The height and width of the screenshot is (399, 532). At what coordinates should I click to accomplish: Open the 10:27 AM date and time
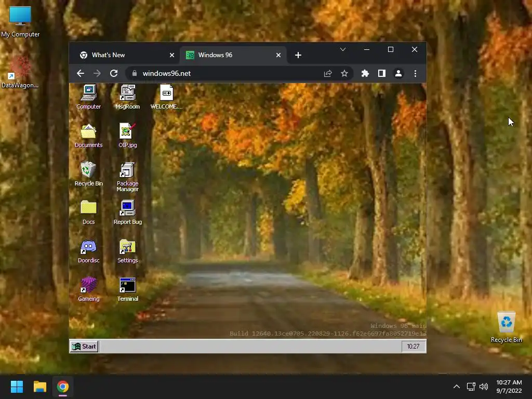pos(509,387)
